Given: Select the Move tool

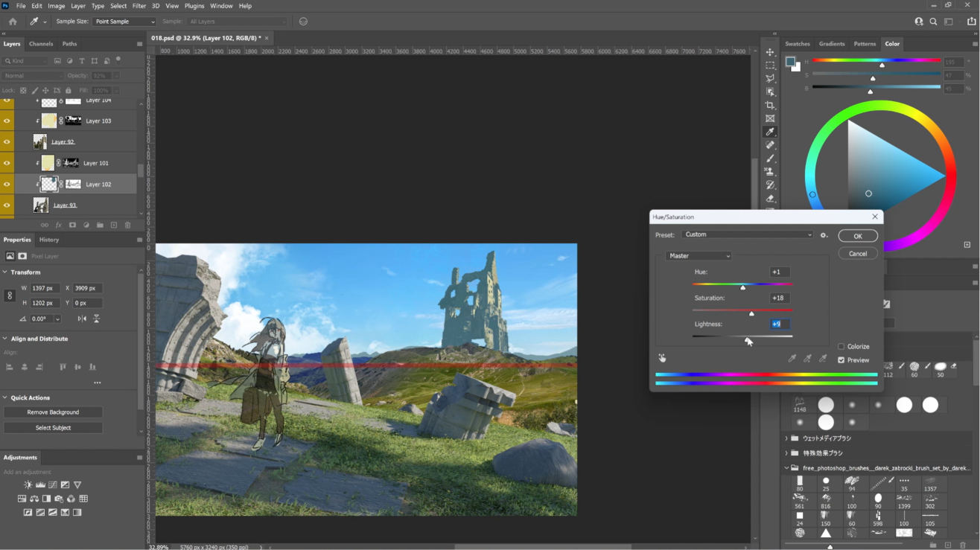Looking at the screenshot, I should click(x=770, y=52).
